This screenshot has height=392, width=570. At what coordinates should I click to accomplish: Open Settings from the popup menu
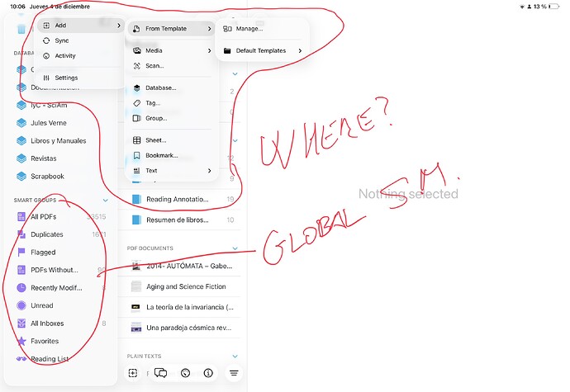[66, 78]
